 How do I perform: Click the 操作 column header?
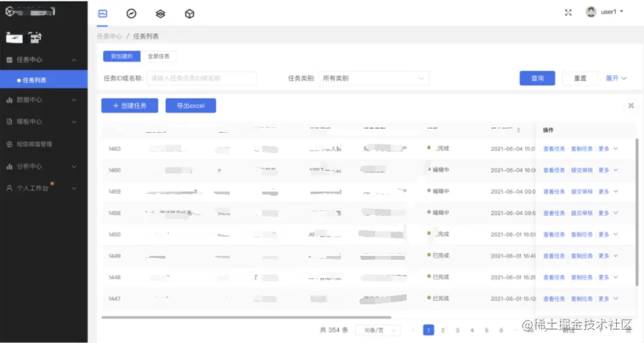(548, 130)
